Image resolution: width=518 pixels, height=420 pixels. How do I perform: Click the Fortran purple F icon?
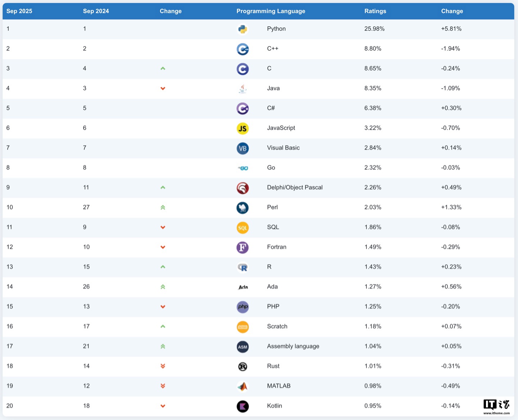click(x=243, y=247)
